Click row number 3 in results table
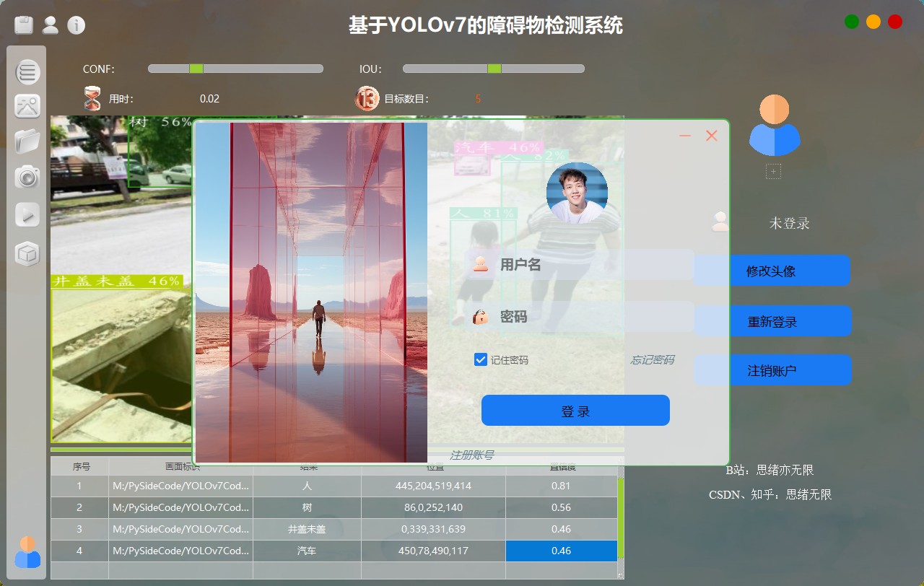This screenshot has height=586, width=924. (79, 529)
